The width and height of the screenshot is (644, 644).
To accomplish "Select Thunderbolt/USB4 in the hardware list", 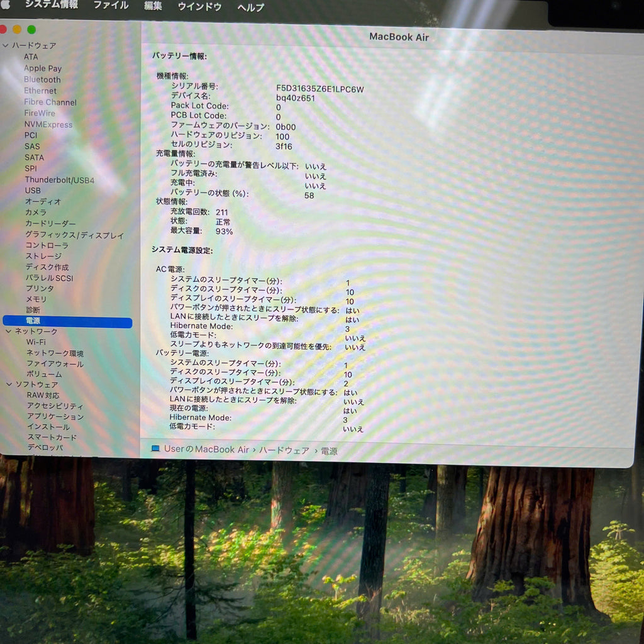I will click(x=59, y=180).
